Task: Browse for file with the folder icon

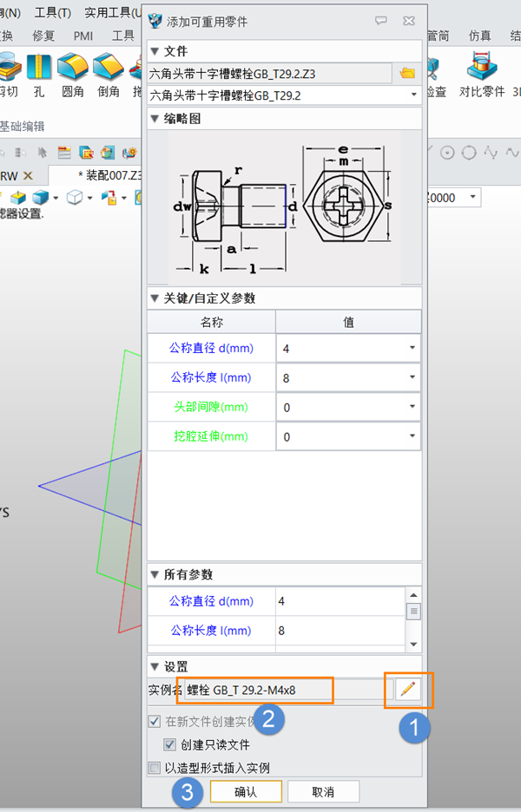Action: click(x=407, y=73)
